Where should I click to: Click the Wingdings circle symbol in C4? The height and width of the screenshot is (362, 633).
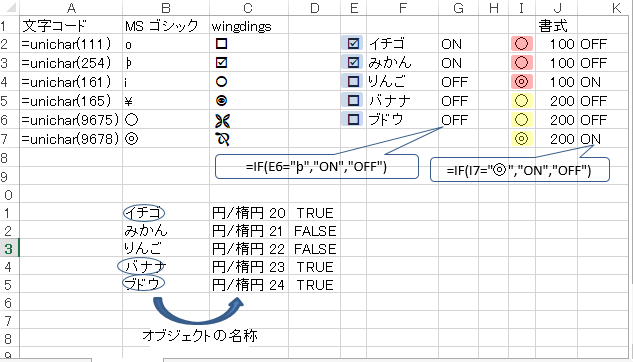pyautogui.click(x=221, y=82)
